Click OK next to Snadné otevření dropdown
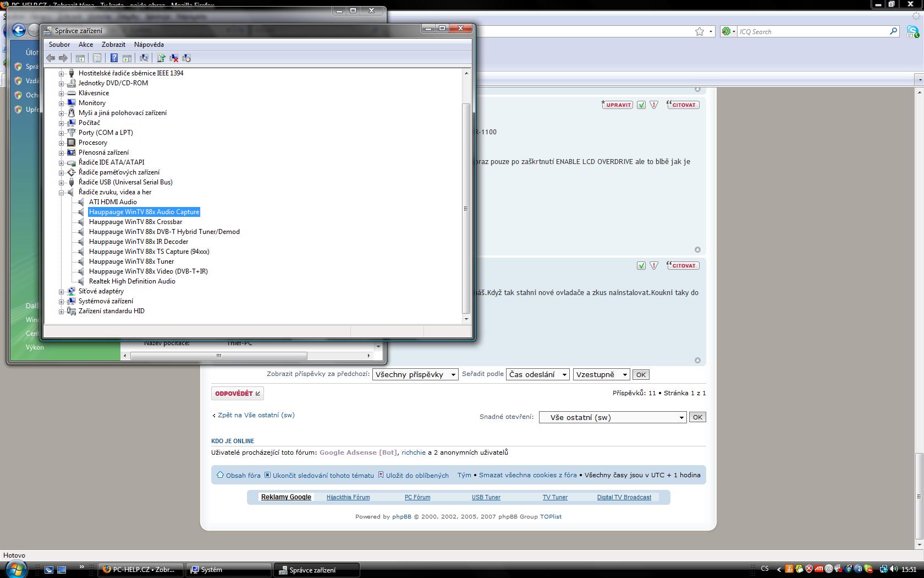The width and height of the screenshot is (924, 578). pyautogui.click(x=697, y=417)
